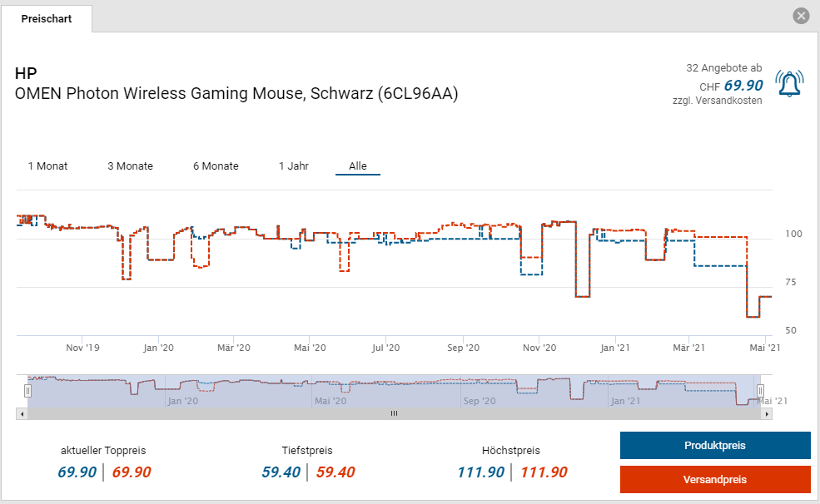Image resolution: width=820 pixels, height=504 pixels.
Task: Toggle the Versandpreis series
Action: tap(714, 479)
